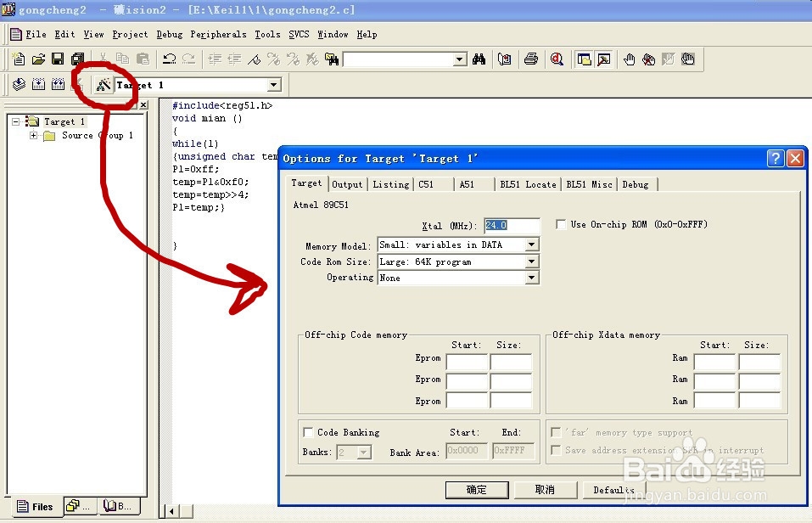This screenshot has width=812, height=523.
Task: Enable Use On-chip ROM checkbox
Action: pyautogui.click(x=561, y=224)
